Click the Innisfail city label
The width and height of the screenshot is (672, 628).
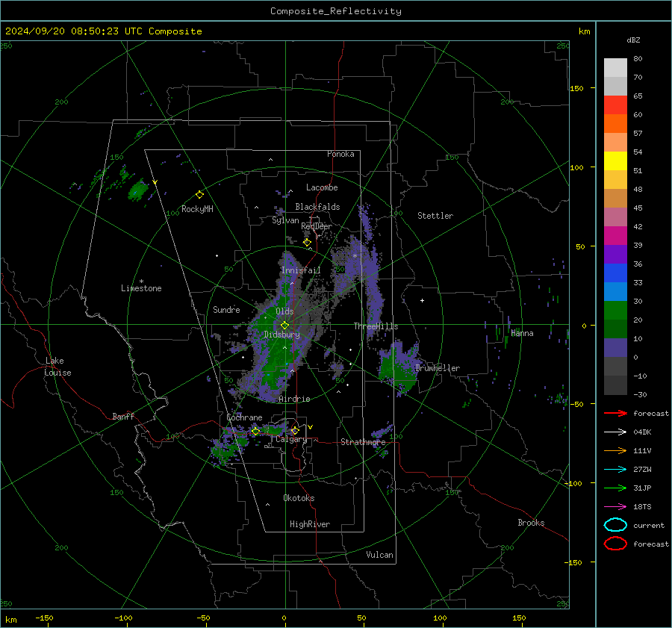point(301,270)
